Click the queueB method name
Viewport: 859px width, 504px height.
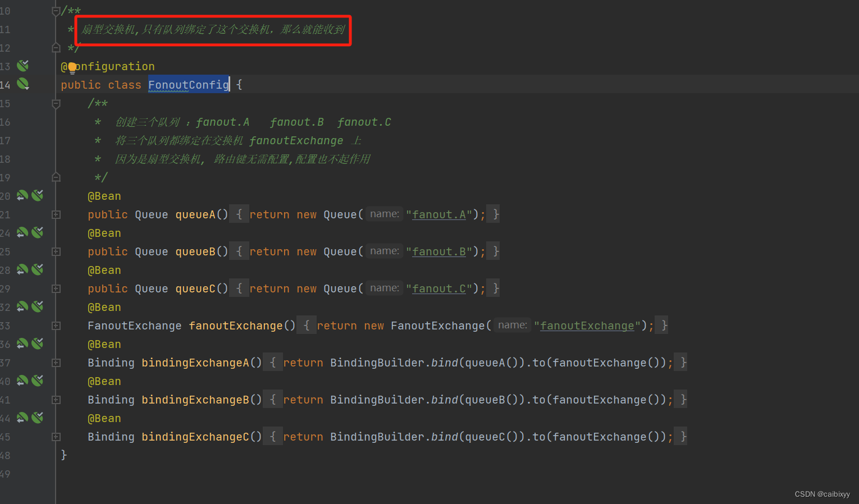(x=195, y=251)
